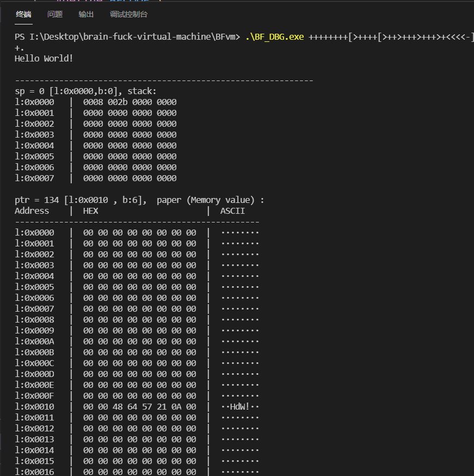Click the paper address l:0x000C
The width and height of the screenshot is (474, 476).
[x=34, y=363]
